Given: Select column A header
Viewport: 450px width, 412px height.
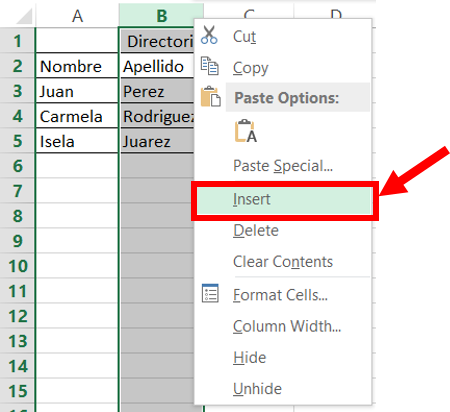Looking at the screenshot, I should point(77,15).
